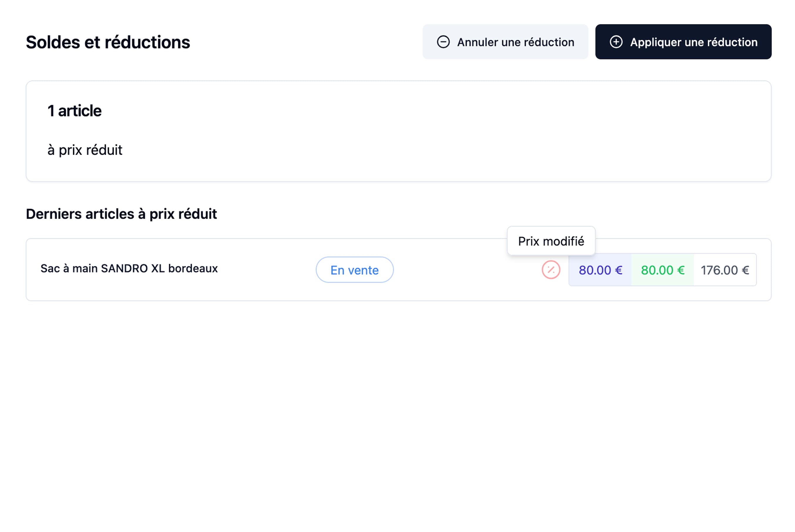Click the Prix modifié tooltip
This screenshot has height=532, width=795.
click(551, 241)
